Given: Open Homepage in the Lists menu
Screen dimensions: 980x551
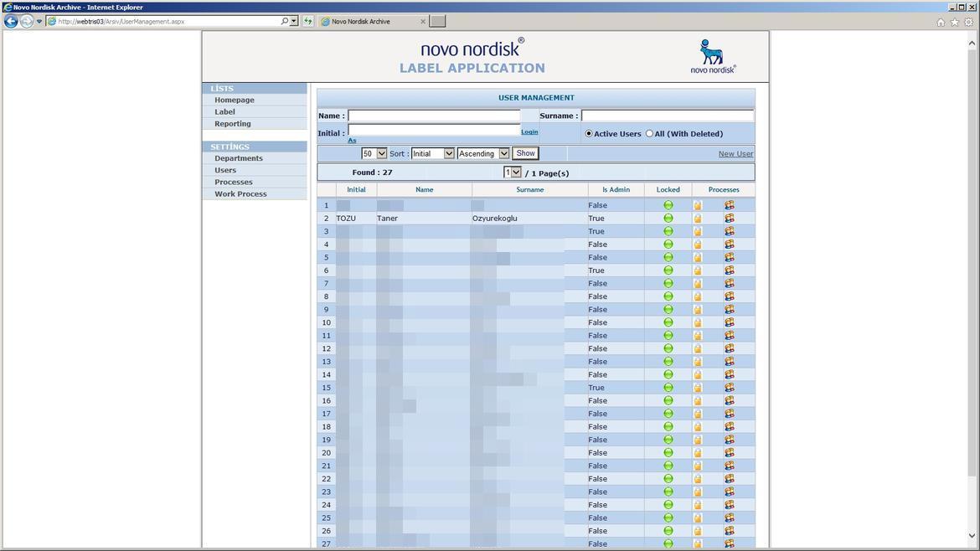Looking at the screenshot, I should click(235, 100).
